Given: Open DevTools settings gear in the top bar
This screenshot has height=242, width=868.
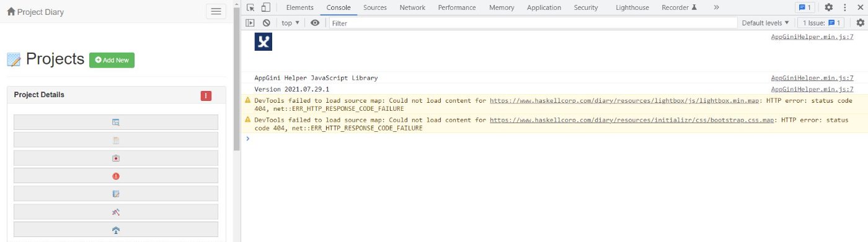Looking at the screenshot, I should tap(829, 7).
